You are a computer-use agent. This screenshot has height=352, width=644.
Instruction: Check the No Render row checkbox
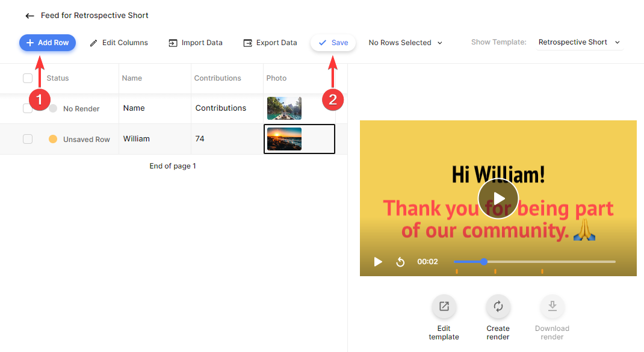click(28, 108)
